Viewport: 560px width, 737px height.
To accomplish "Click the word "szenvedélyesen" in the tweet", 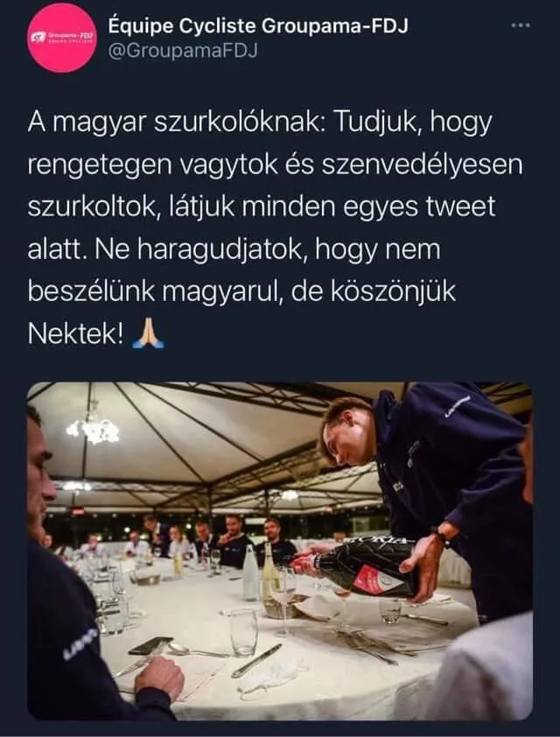I will (x=422, y=165).
